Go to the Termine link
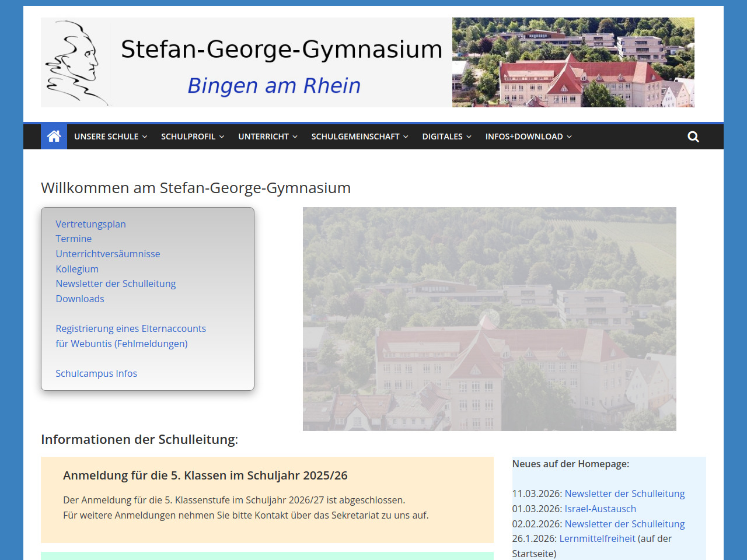This screenshot has height=560, width=747. coord(74,239)
